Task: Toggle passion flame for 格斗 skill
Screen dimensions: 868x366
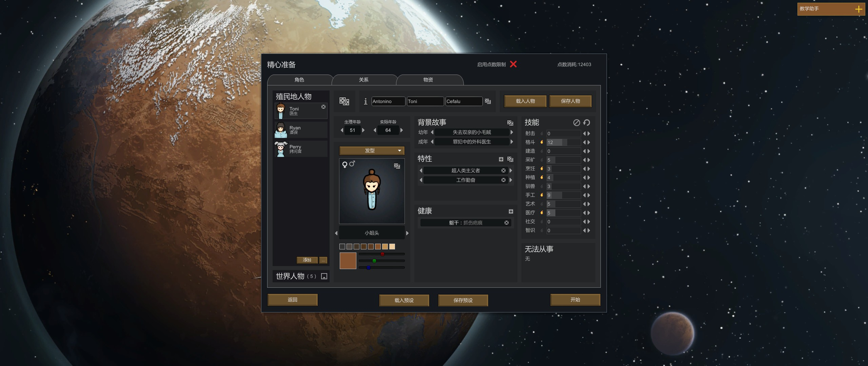Action: click(542, 142)
